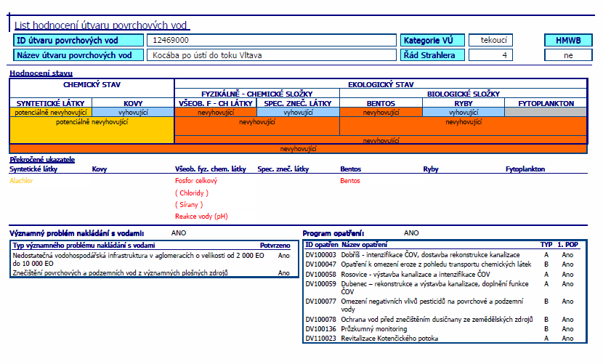The image size is (603, 364).
Task: Select the 'EKOLOGICKÝ STAV' table header
Action: click(x=381, y=85)
